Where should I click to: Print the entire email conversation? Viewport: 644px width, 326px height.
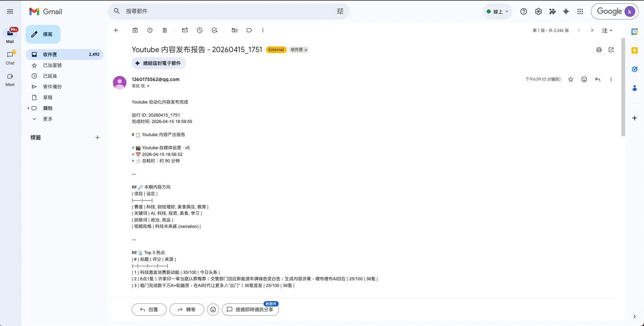(599, 50)
